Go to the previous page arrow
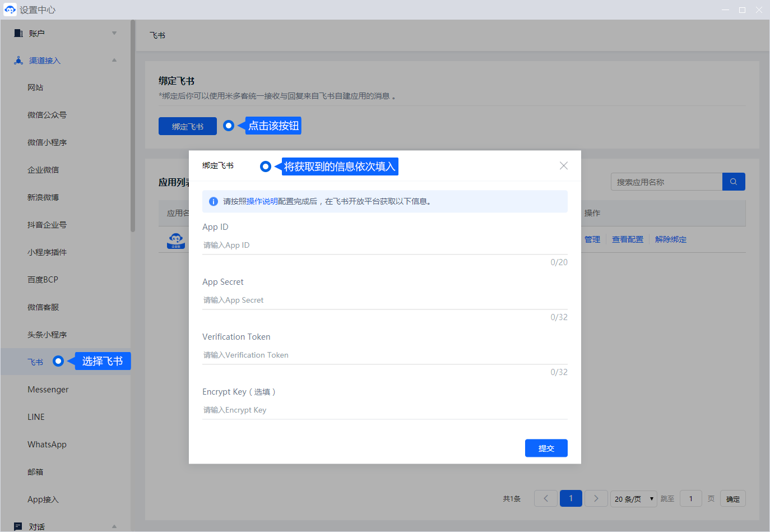This screenshot has width=770, height=532. 546,498
